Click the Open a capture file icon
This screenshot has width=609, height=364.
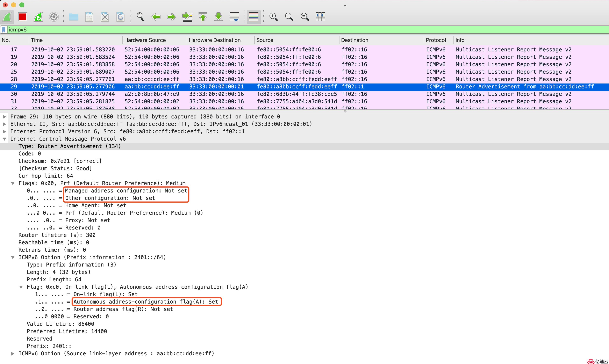[74, 16]
